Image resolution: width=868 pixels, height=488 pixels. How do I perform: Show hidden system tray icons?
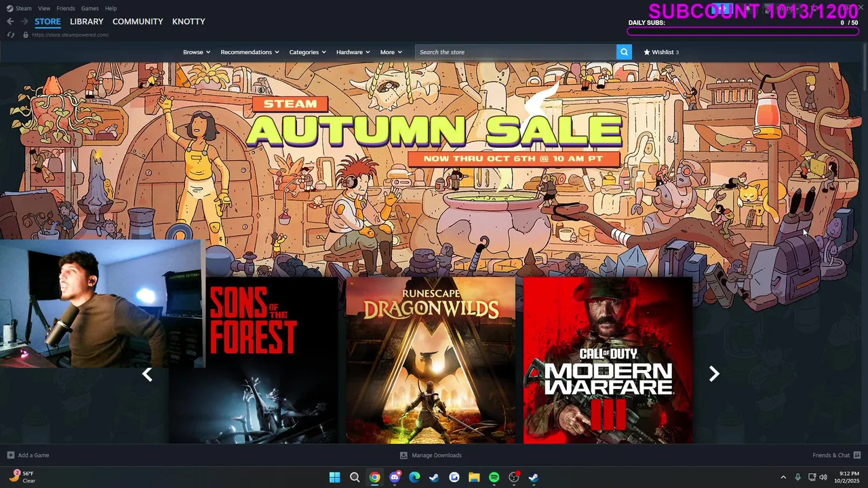pos(783,477)
